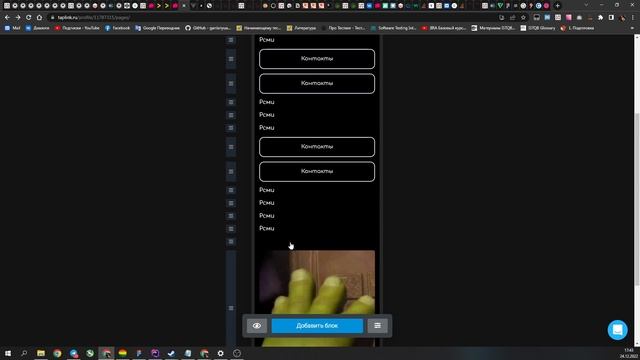
Task: Go forward using the browser forward arrow
Action: [x=18, y=18]
